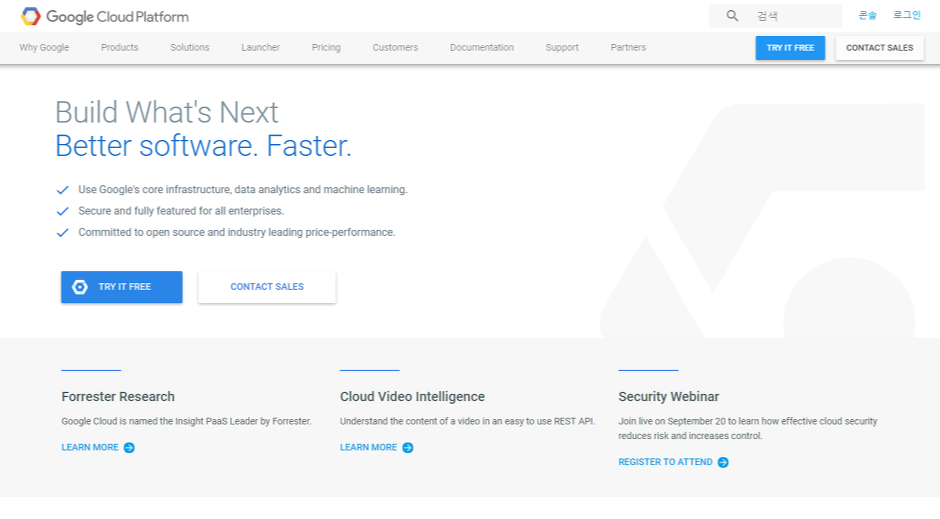Click the Forrester Research heading

[118, 397]
